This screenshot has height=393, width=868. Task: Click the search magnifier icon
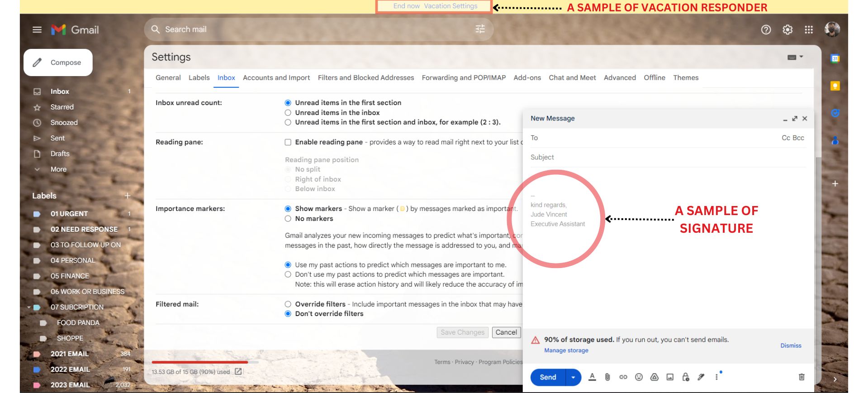click(x=156, y=29)
